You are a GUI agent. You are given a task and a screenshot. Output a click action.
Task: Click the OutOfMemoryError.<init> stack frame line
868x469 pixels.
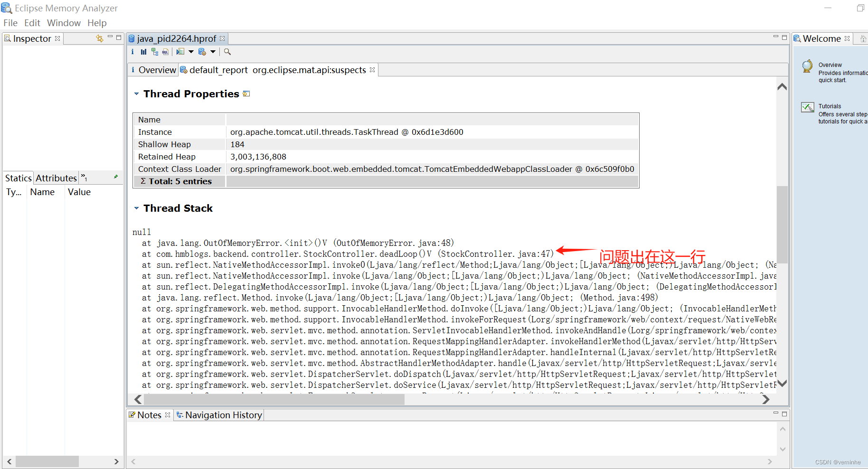point(298,243)
